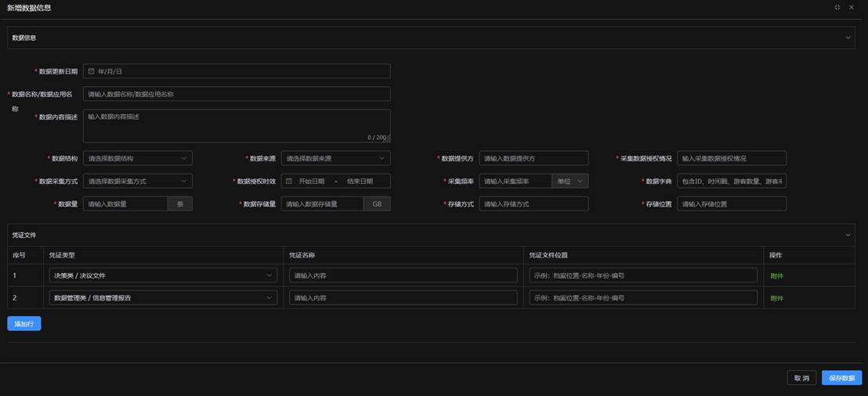Image resolution: width=868 pixels, height=396 pixels.
Task: Click calendar icon in 数据授权时效 field
Action: pos(289,181)
